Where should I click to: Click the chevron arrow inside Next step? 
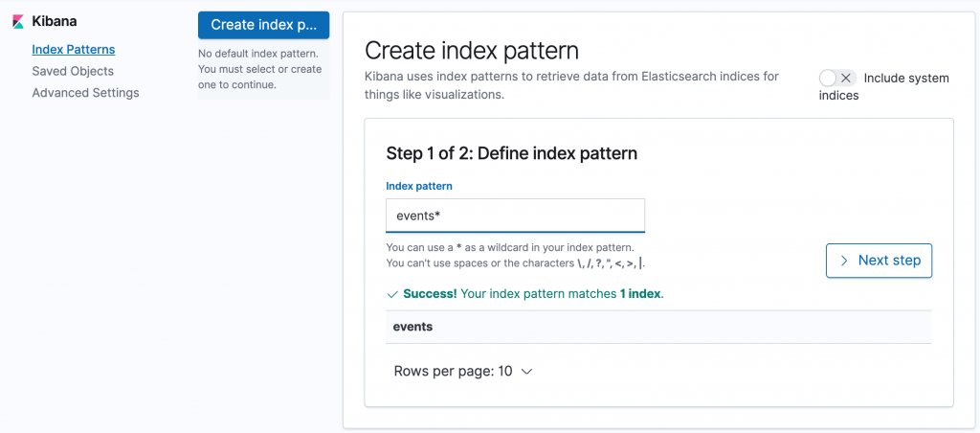coord(843,261)
